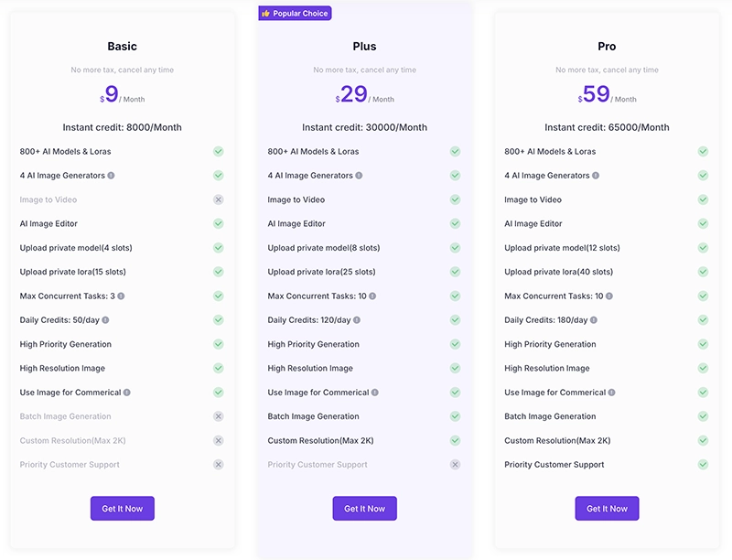732x560 pixels.
Task: Click the grey X for Plus Priority Customer Support
Action: click(x=455, y=465)
